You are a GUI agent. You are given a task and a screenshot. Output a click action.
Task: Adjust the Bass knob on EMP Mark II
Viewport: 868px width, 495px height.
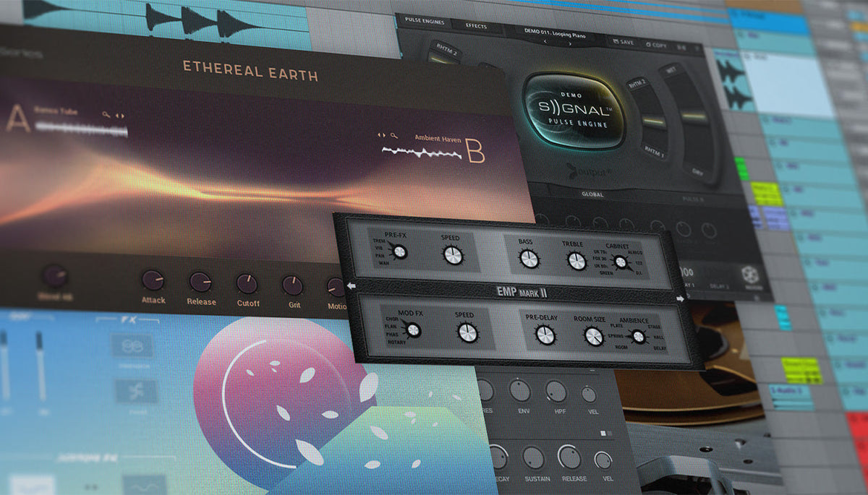[x=529, y=259]
